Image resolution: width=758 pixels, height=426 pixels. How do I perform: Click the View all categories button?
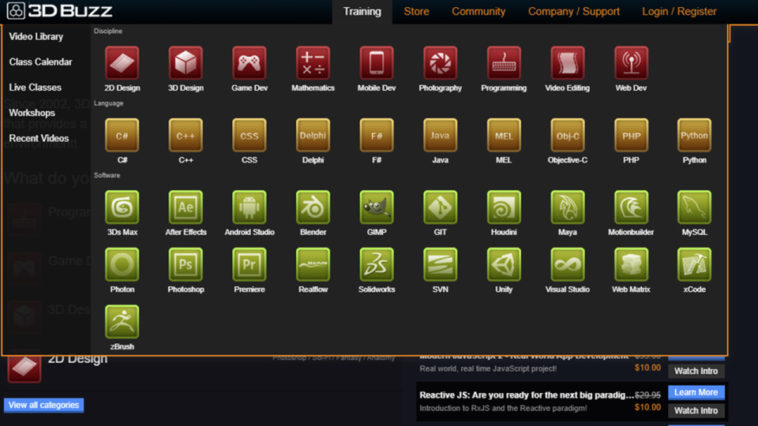pyautogui.click(x=44, y=405)
